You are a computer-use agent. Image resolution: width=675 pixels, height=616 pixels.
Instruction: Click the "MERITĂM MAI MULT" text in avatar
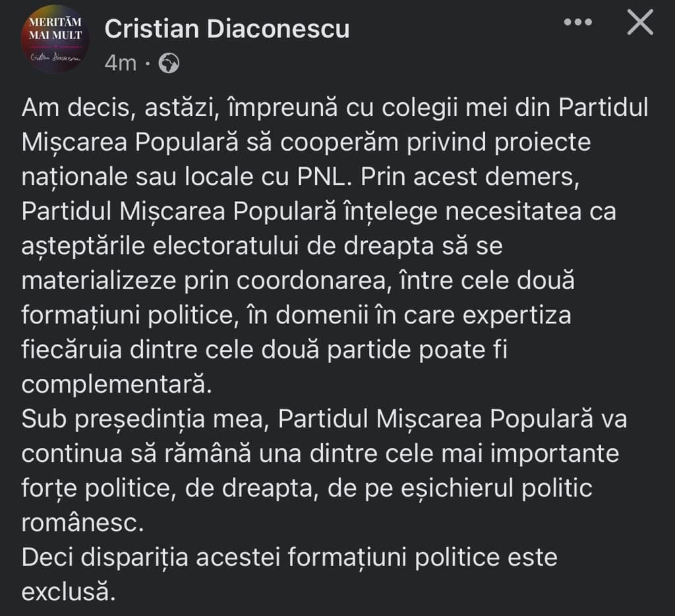(55, 29)
